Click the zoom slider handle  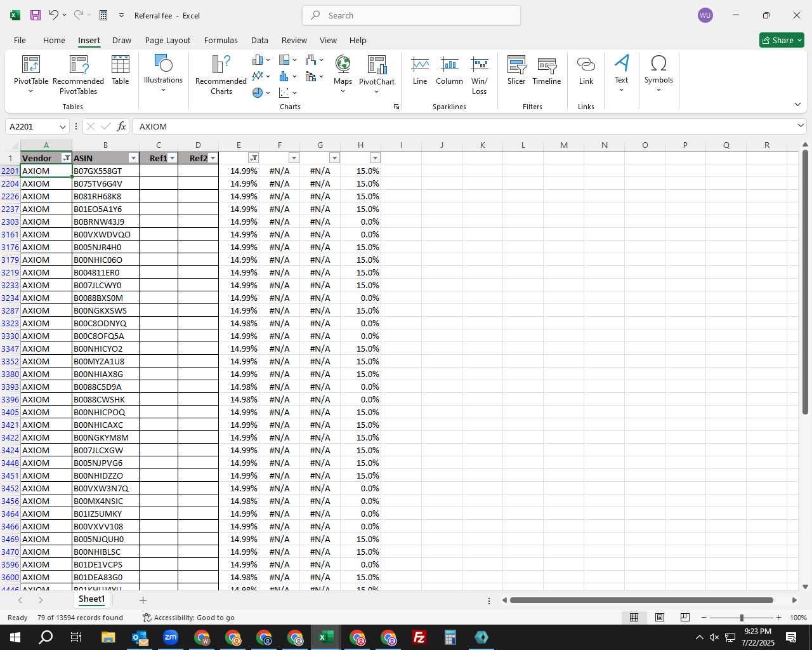coord(742,618)
